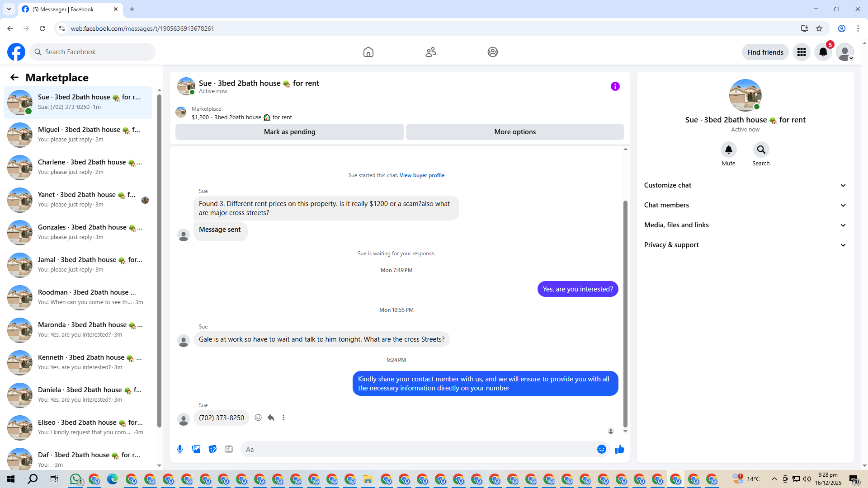The width and height of the screenshot is (868, 488).
Task: Click the chat messages scrollbar
Action: coord(625,314)
